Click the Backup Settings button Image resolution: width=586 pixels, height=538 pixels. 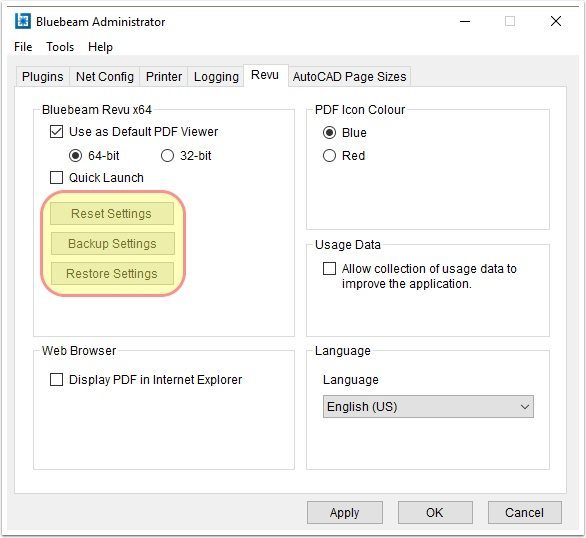tap(112, 244)
